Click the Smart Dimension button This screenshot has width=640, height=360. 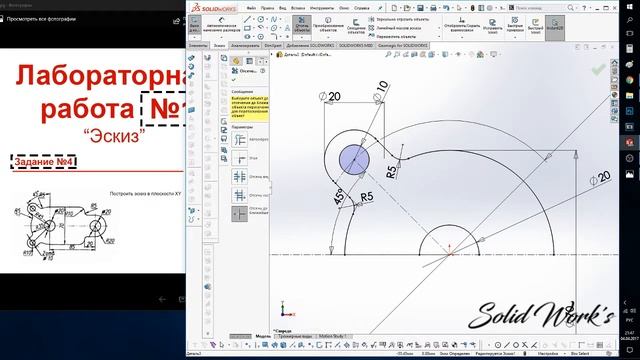coord(221,24)
